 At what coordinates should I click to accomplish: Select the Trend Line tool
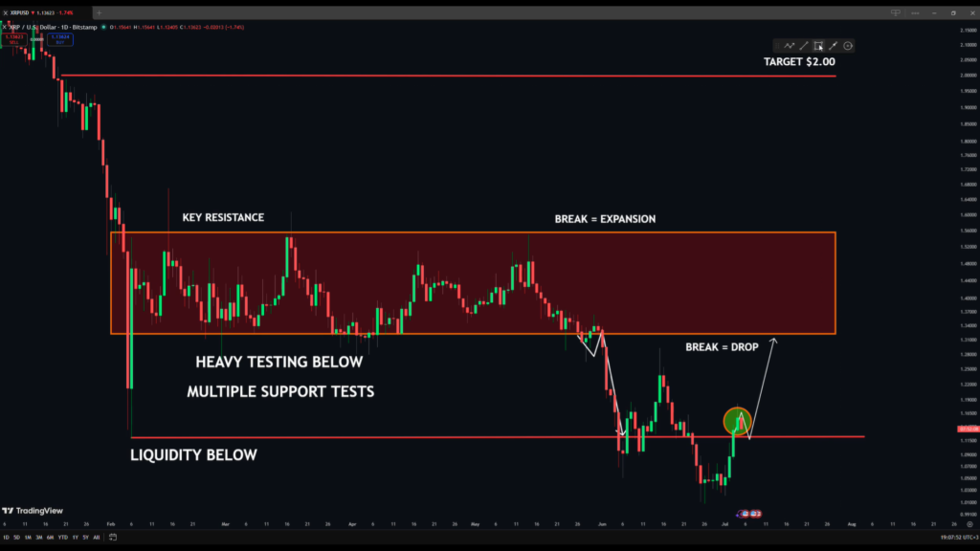[804, 46]
